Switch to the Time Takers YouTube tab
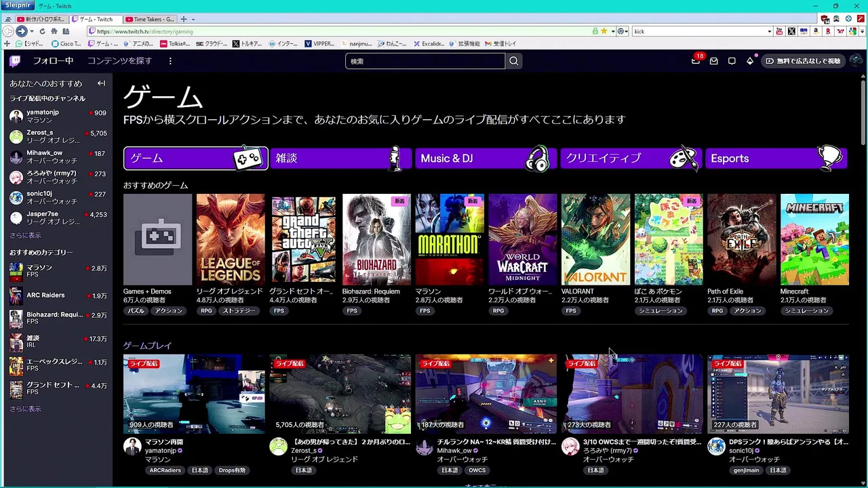 150,19
